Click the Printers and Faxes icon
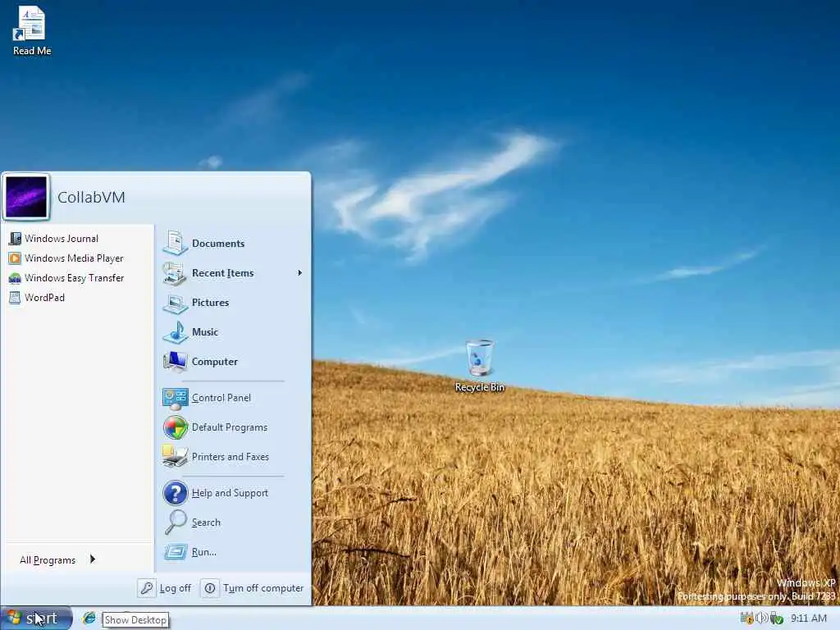The width and height of the screenshot is (840, 630). 175,456
